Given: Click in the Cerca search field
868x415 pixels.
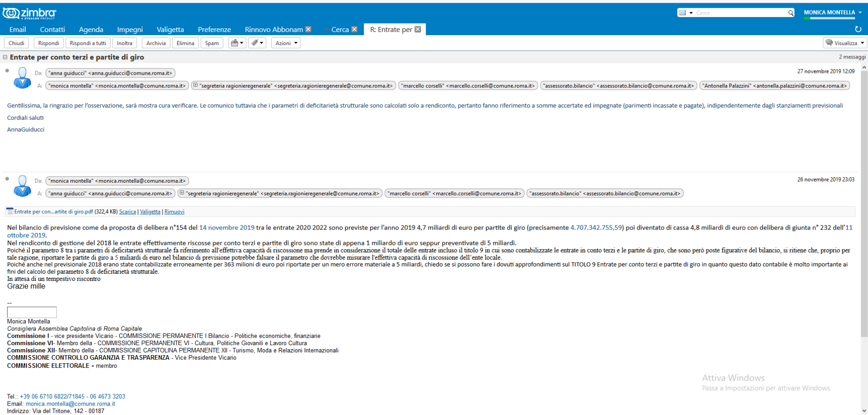Looking at the screenshot, I should (741, 13).
